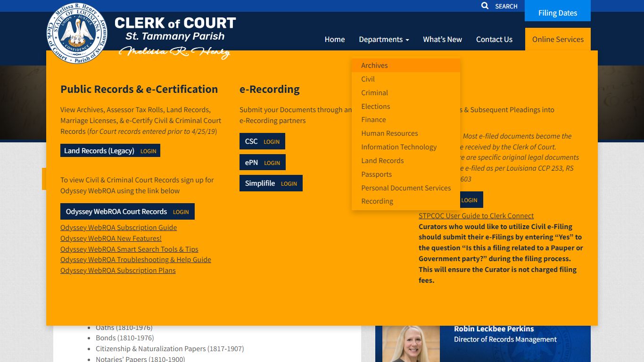
Task: Open the What's New page
Action: click(442, 39)
